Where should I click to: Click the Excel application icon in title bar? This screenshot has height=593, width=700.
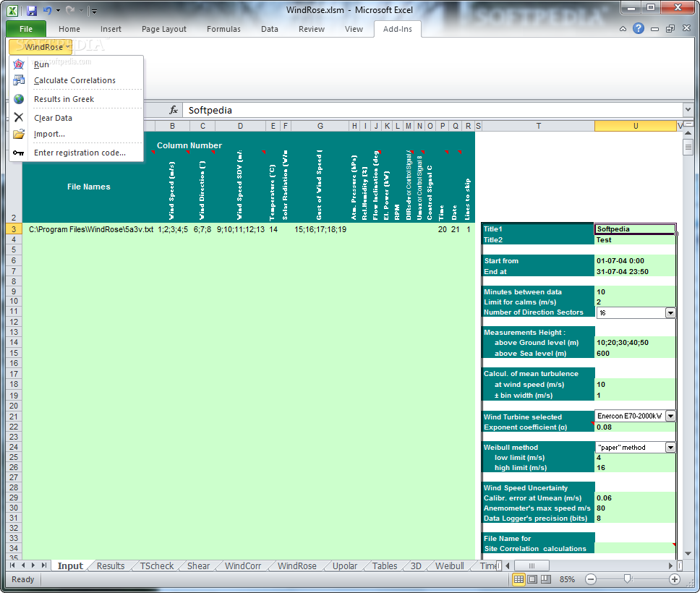coord(13,10)
